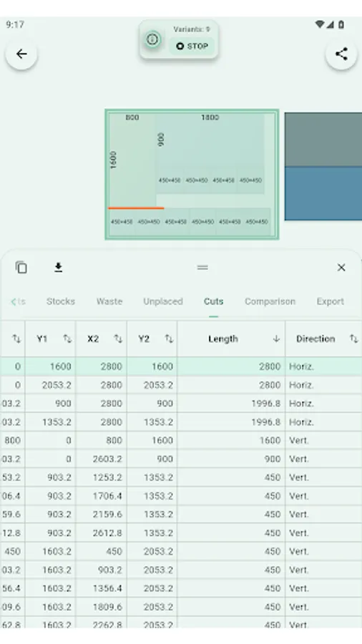Click the first Length 1996.8 cell
The image size is (362, 644).
(x=231, y=404)
